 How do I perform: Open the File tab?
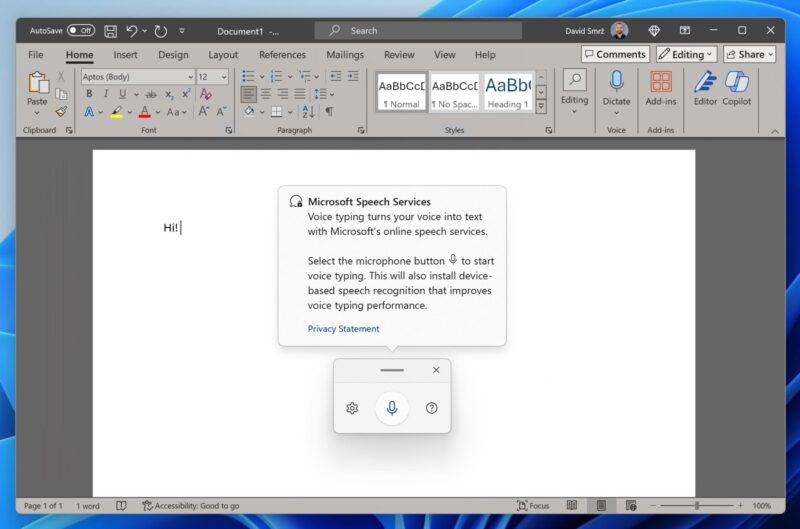tap(36, 55)
